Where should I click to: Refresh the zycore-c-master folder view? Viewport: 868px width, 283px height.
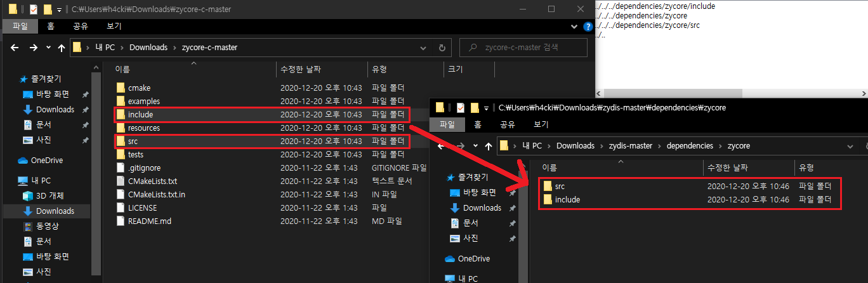(x=442, y=48)
